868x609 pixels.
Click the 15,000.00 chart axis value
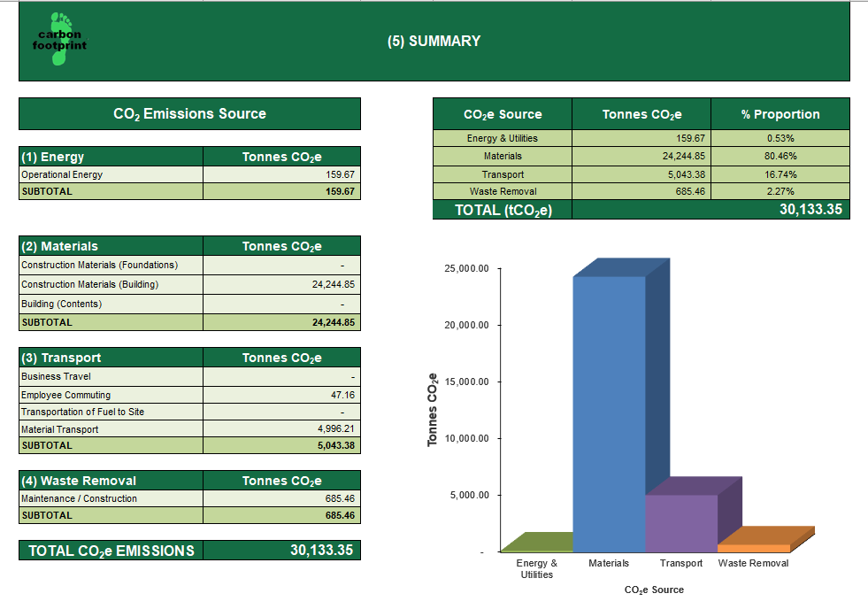coord(466,382)
